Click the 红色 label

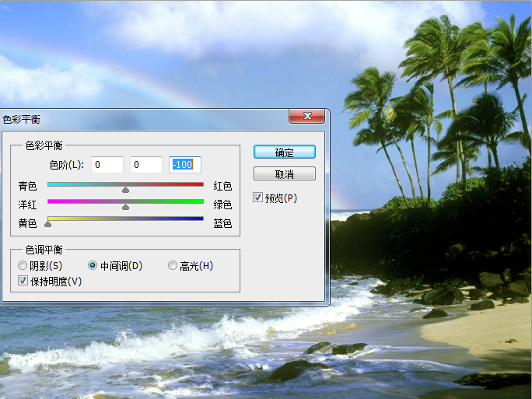coord(222,186)
